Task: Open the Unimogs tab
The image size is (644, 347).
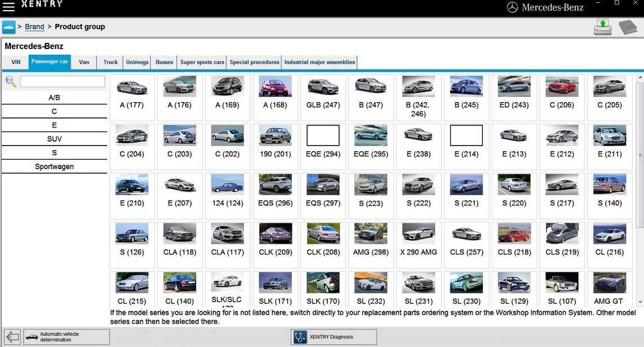Action: tap(137, 62)
